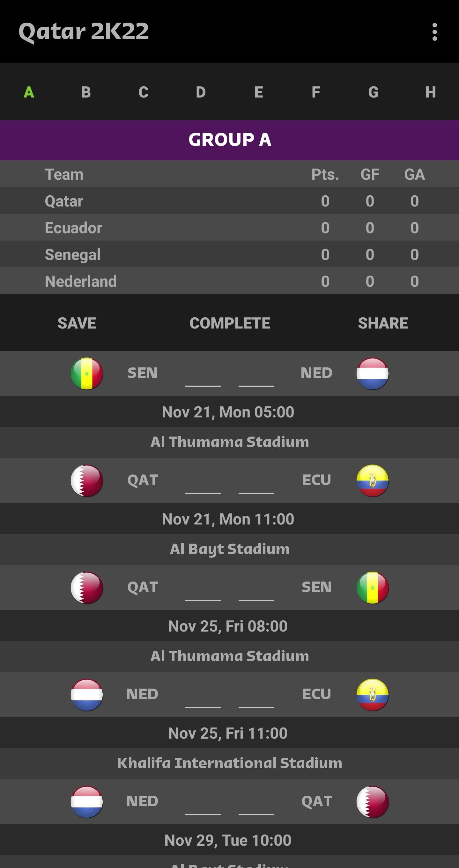Open the three-dot overflow menu
The image size is (459, 868).
point(434,32)
